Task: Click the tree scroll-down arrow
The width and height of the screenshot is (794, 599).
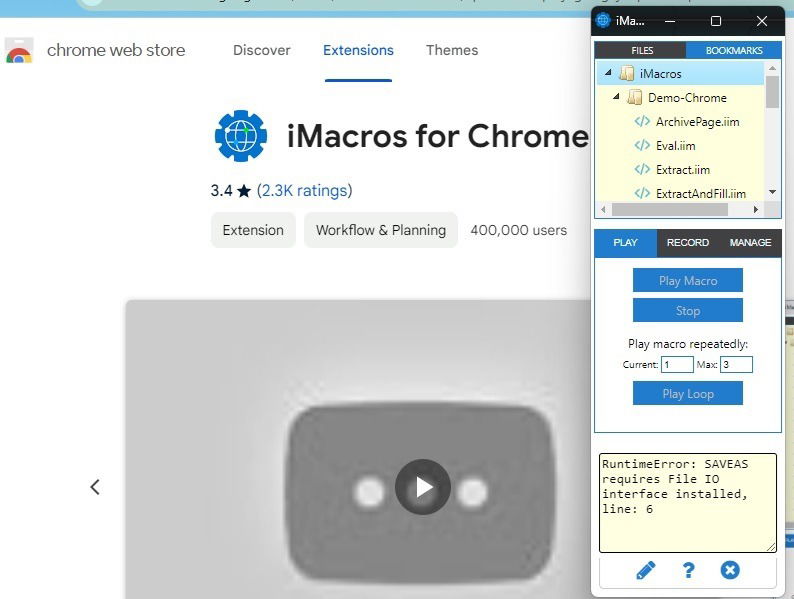Action: click(x=772, y=192)
